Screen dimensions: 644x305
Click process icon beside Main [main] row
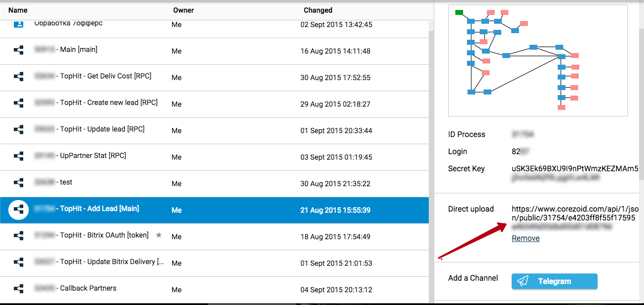pos(18,50)
